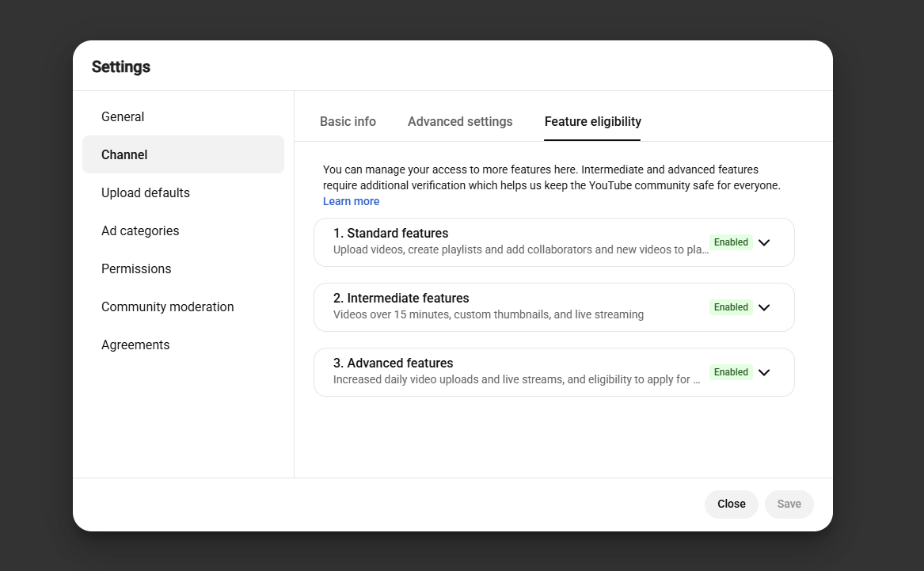Click the Enabled badge for Standard features
This screenshot has height=571, width=924.
731,242
